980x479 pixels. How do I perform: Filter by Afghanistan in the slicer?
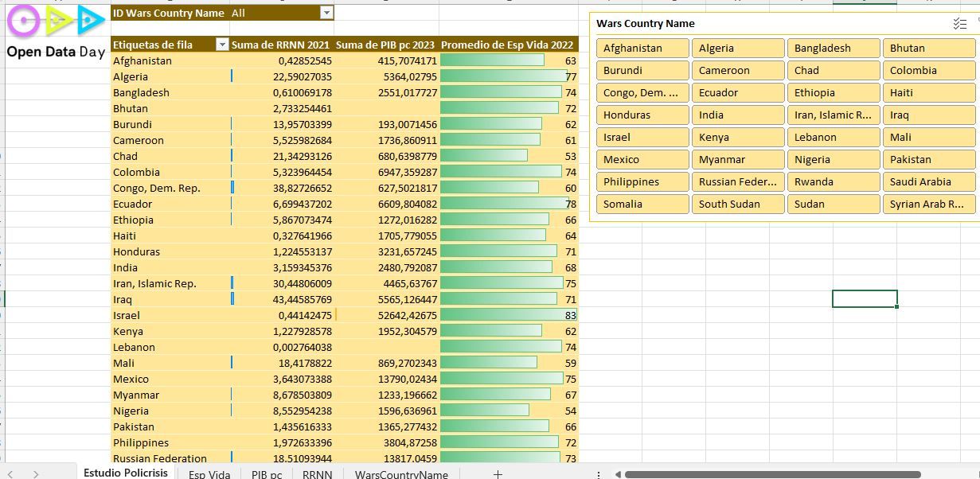point(642,48)
